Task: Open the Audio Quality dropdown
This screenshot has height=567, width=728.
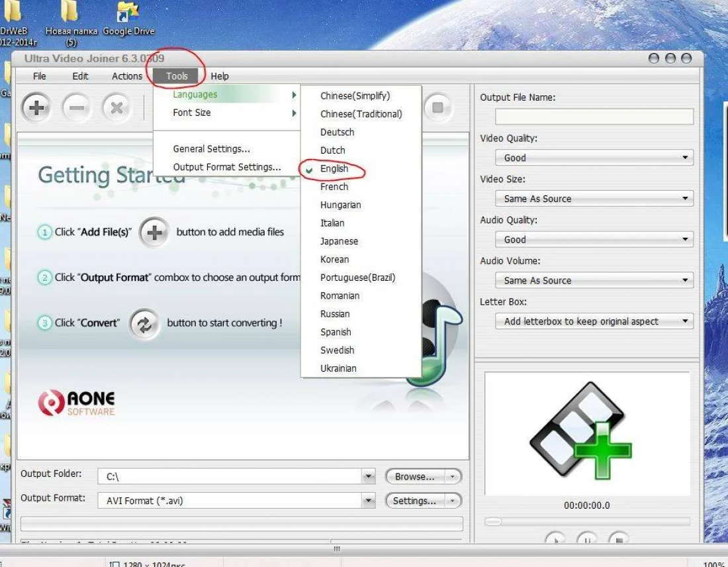Action: (594, 239)
